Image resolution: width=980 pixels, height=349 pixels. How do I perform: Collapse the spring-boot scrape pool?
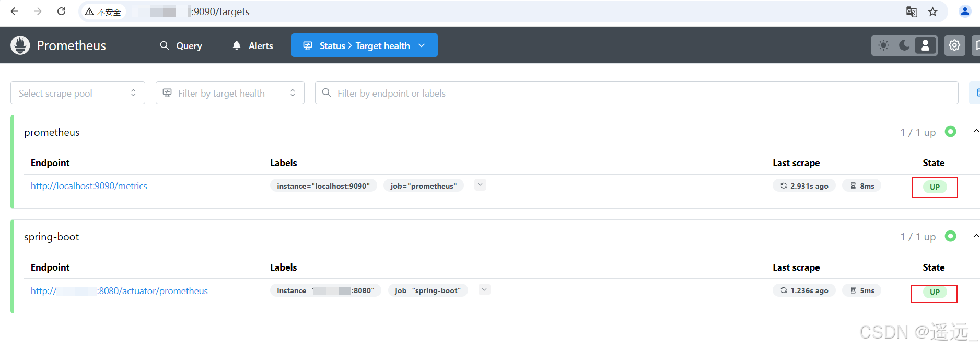[x=975, y=236]
